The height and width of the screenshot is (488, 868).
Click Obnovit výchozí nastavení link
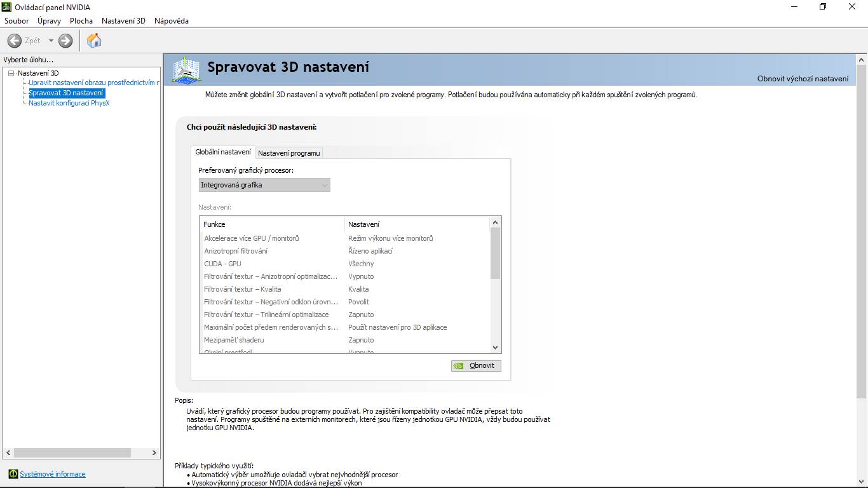click(803, 79)
